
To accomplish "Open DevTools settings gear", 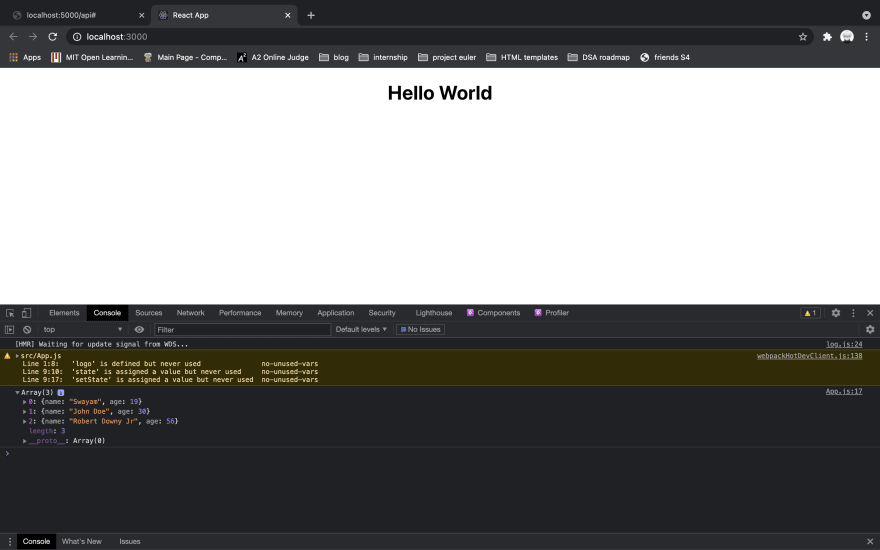I will 836,313.
